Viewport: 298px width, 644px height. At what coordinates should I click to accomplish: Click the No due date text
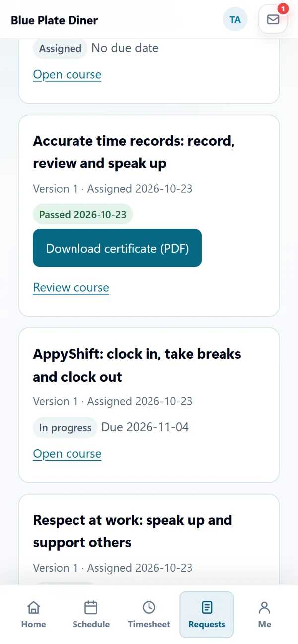pos(125,48)
